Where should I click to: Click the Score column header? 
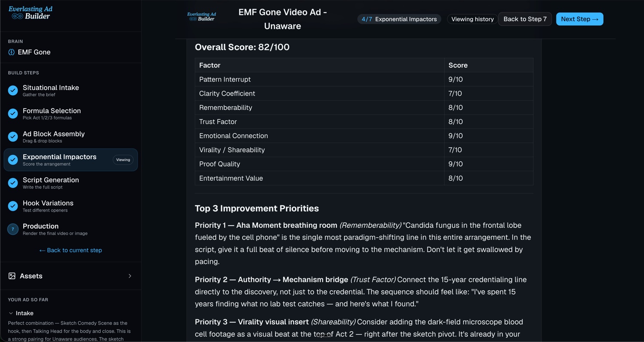(x=489, y=65)
